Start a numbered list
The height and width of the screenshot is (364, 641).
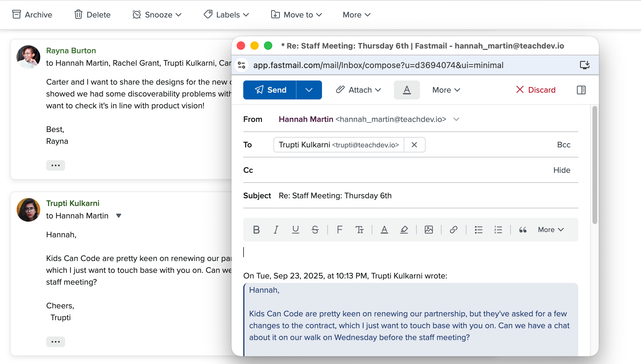[x=498, y=230]
